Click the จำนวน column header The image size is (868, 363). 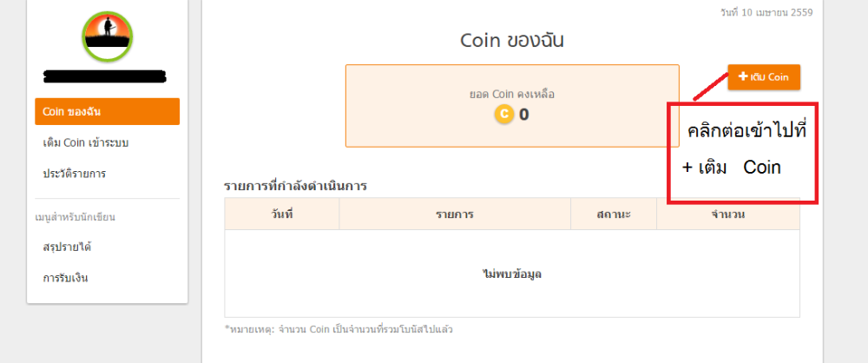click(x=728, y=214)
